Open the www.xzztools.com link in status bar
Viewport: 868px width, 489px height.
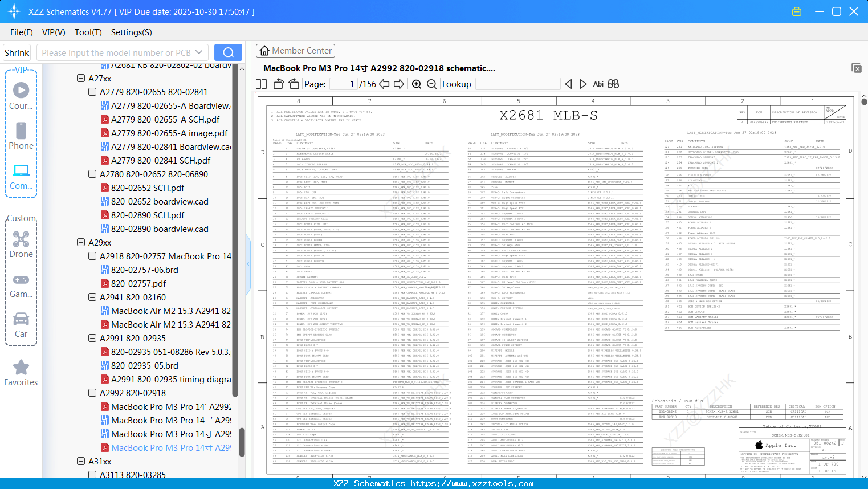[x=472, y=483]
